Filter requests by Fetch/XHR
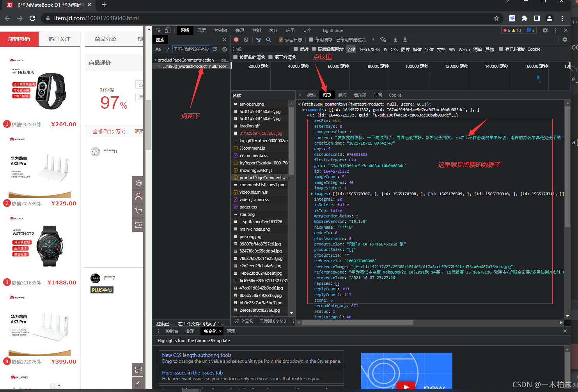This screenshot has width=578, height=392. click(x=370, y=49)
